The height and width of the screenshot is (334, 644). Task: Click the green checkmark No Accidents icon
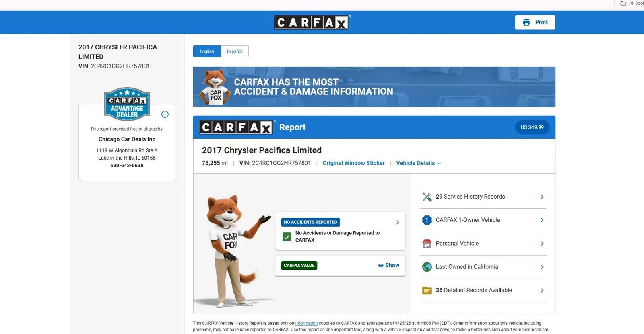287,237
